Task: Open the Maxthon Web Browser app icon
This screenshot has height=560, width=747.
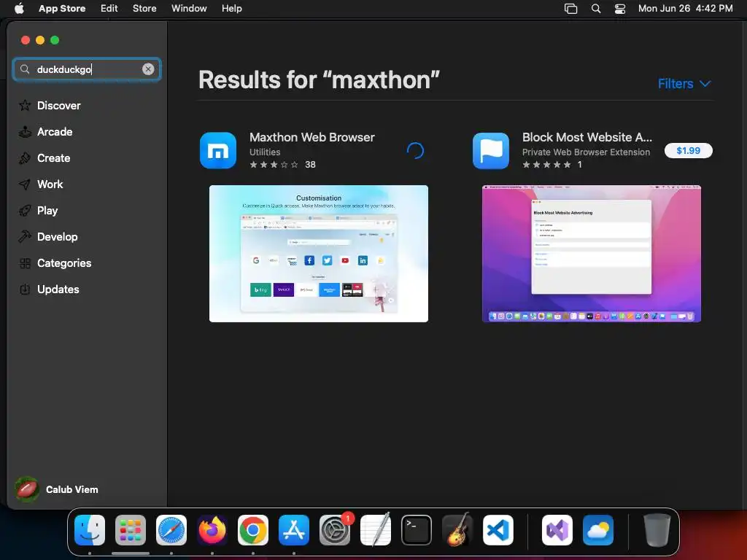Action: click(218, 150)
